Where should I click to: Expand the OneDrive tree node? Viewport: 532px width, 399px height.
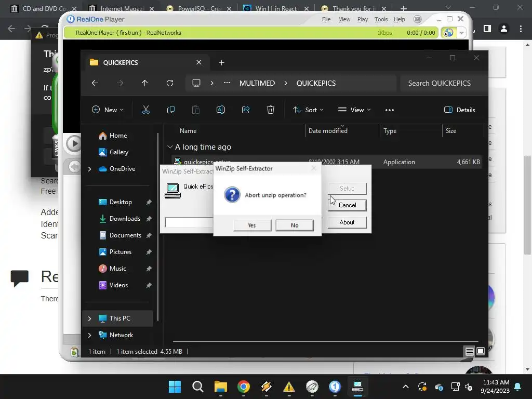click(x=89, y=169)
